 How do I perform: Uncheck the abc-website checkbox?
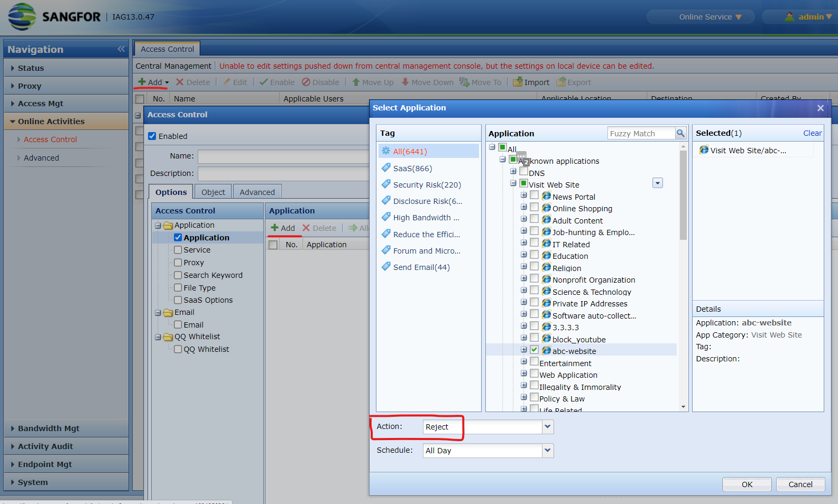pos(535,350)
